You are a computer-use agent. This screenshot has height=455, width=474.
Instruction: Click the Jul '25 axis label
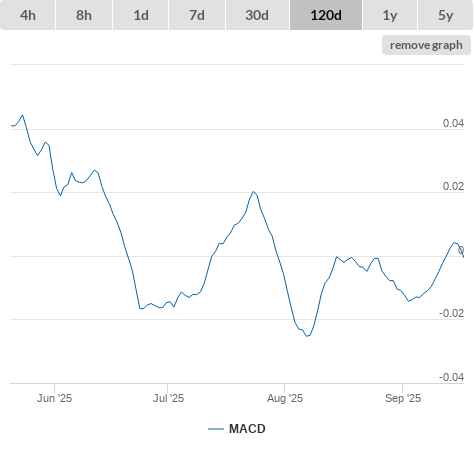168,398
